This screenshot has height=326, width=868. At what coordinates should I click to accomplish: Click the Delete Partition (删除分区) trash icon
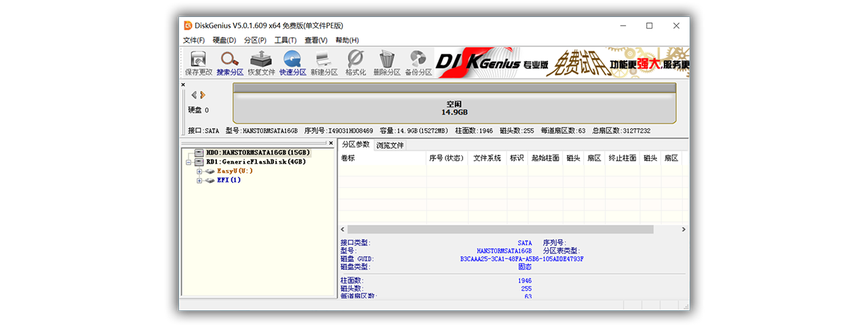click(387, 62)
